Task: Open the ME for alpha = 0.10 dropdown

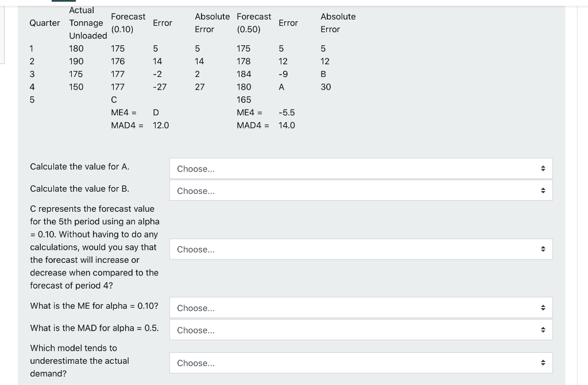Action: tap(361, 308)
